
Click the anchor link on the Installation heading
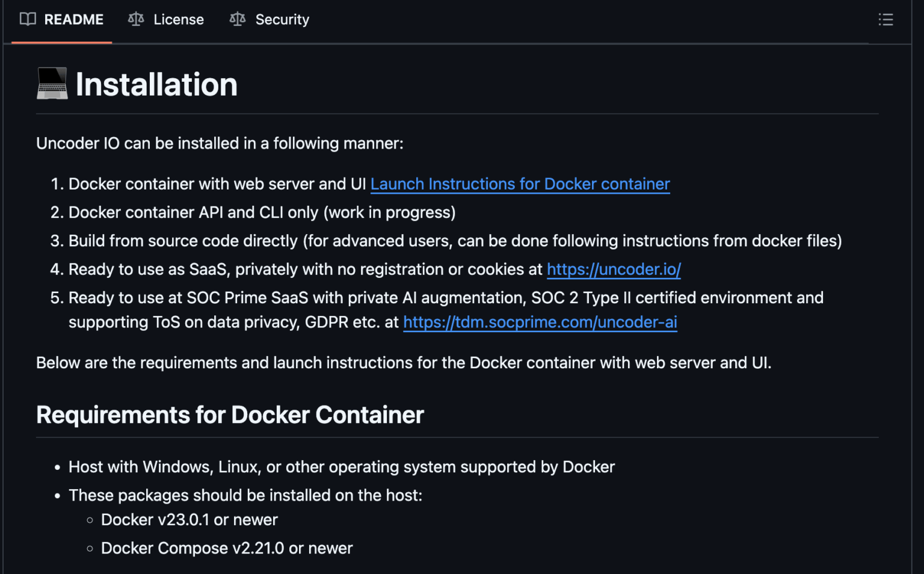pyautogui.click(x=23, y=84)
